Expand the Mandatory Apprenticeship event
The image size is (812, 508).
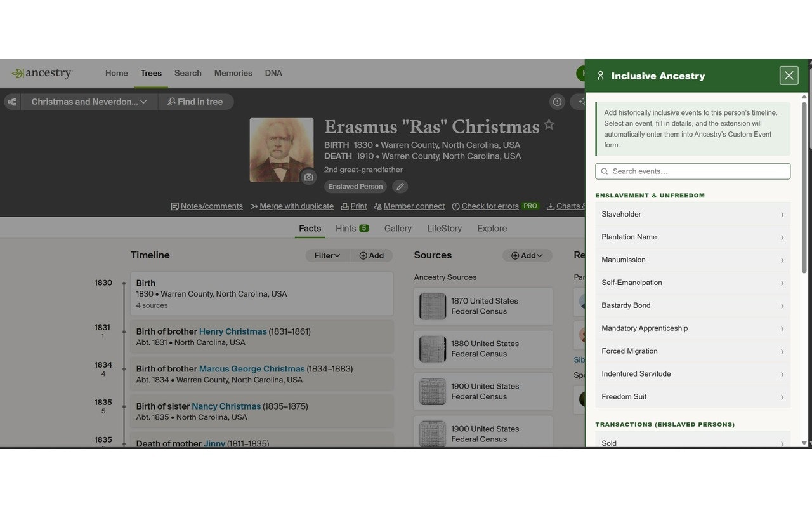[x=693, y=328]
